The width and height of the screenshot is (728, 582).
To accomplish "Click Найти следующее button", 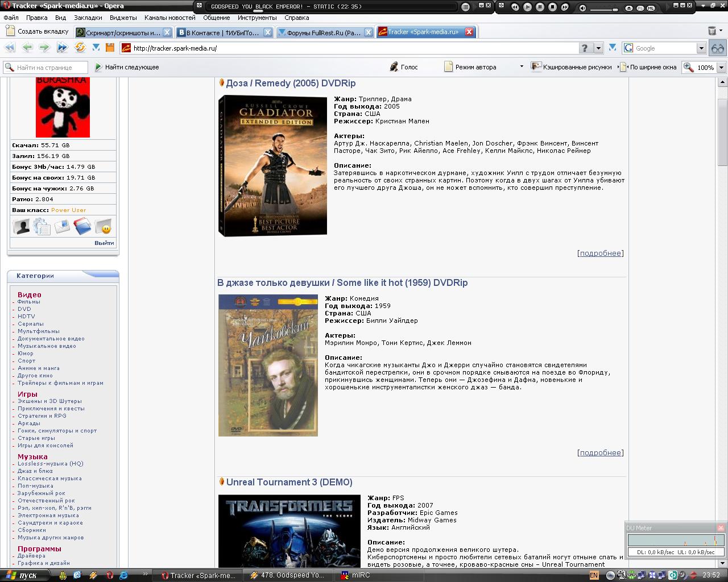I will 127,67.
